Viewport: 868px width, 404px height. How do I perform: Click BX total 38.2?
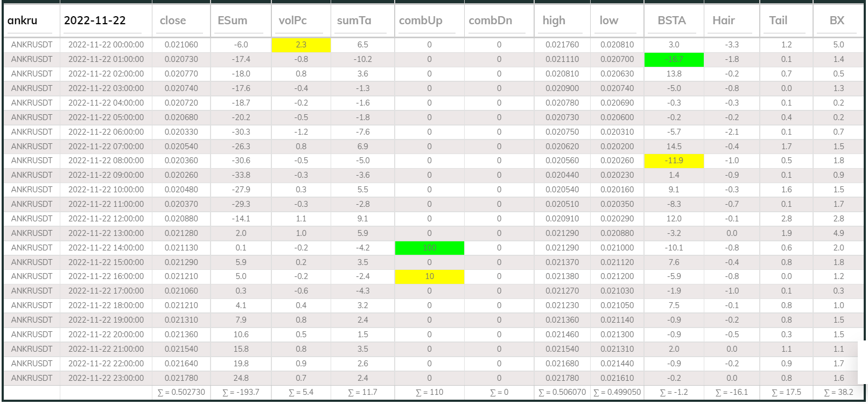click(838, 392)
